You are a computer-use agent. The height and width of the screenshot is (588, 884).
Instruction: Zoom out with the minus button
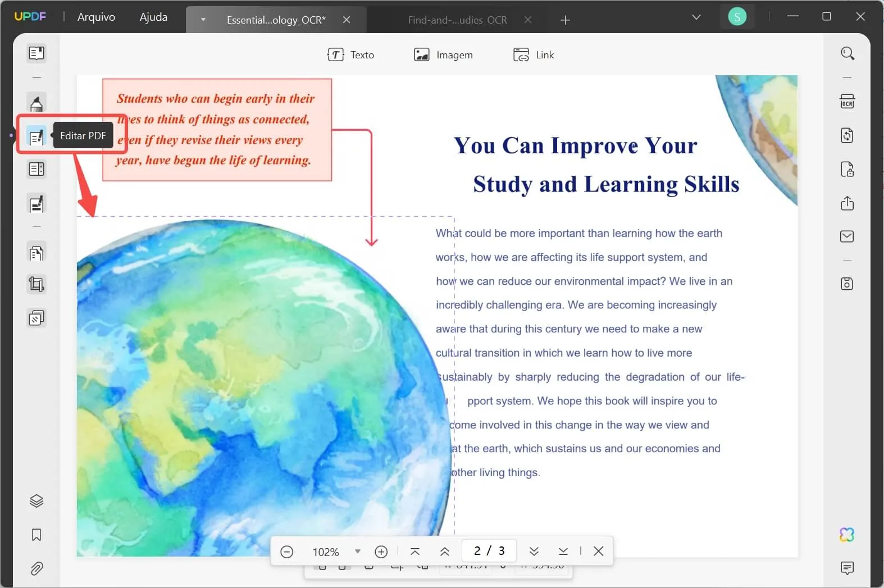click(287, 552)
